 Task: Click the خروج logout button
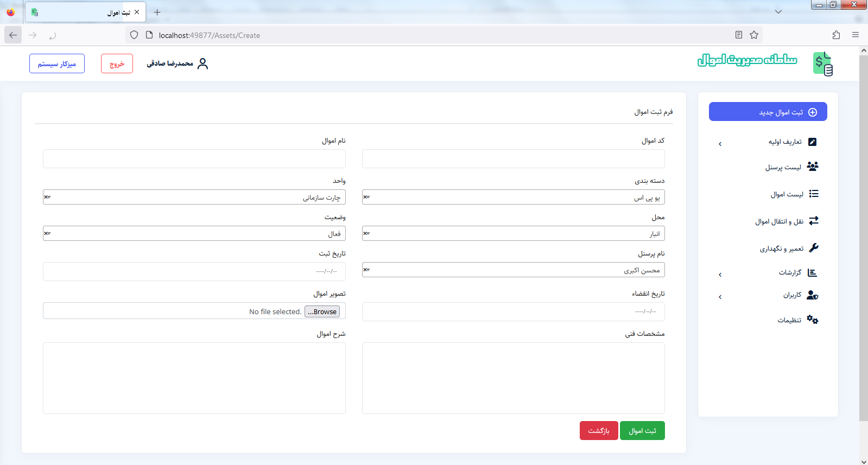pos(117,64)
